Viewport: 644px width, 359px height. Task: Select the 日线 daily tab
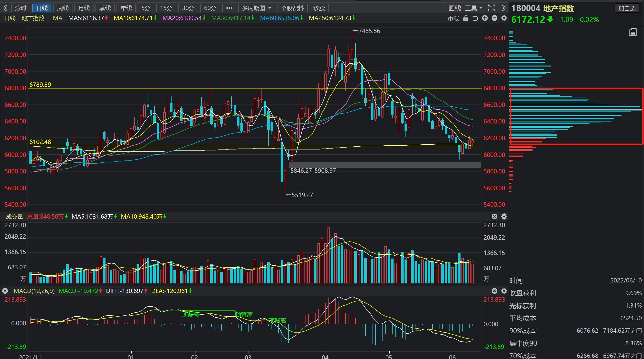42,8
